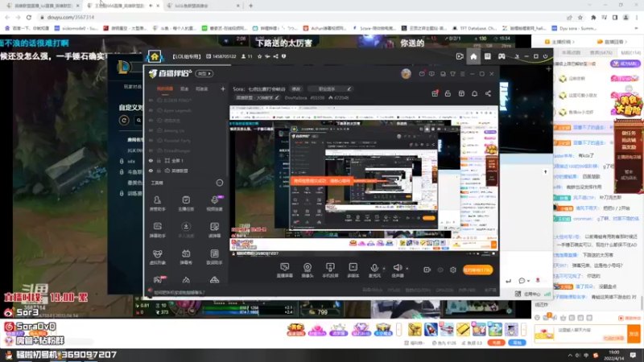Select the highlighted WeGame home button

473,56
